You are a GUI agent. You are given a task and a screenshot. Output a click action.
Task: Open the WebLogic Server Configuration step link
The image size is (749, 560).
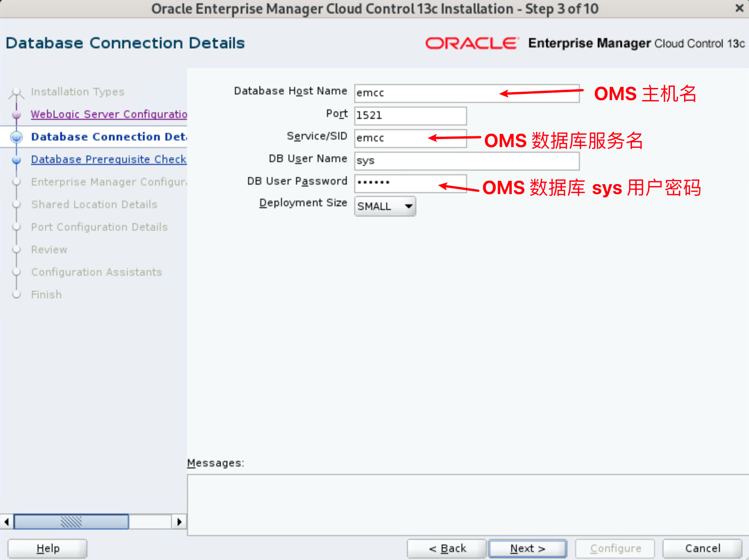(109, 114)
